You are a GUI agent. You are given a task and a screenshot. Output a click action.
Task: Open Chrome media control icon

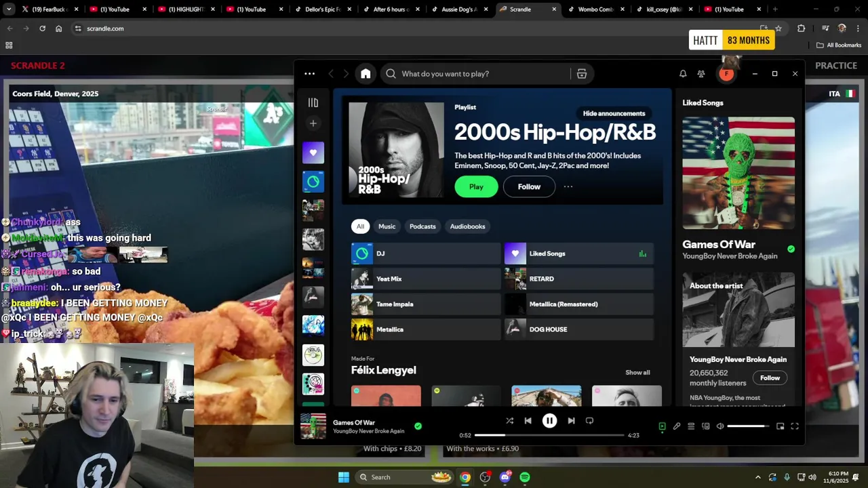(825, 28)
